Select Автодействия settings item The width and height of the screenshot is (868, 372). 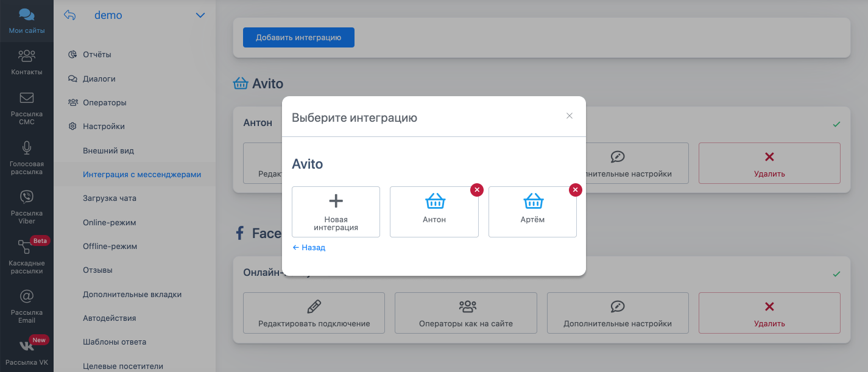(x=110, y=318)
